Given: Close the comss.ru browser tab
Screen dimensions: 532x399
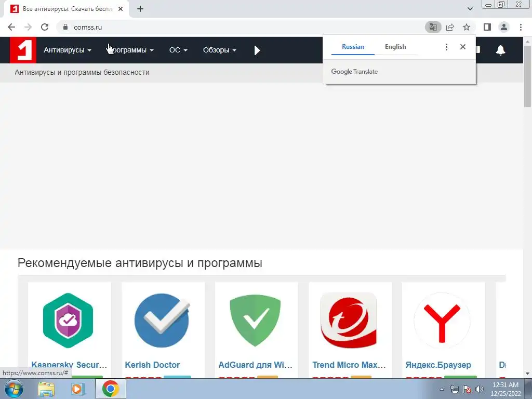Looking at the screenshot, I should tap(121, 9).
